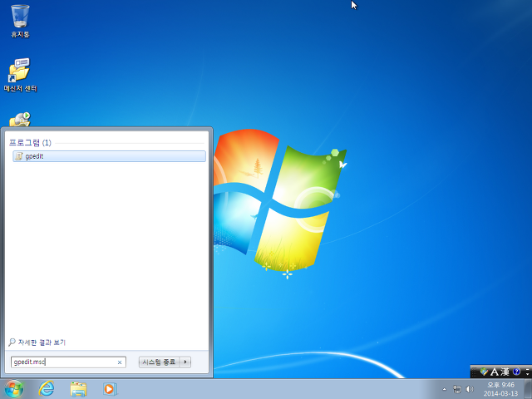Open the 휴지통 recycle bin icon

tap(20, 20)
